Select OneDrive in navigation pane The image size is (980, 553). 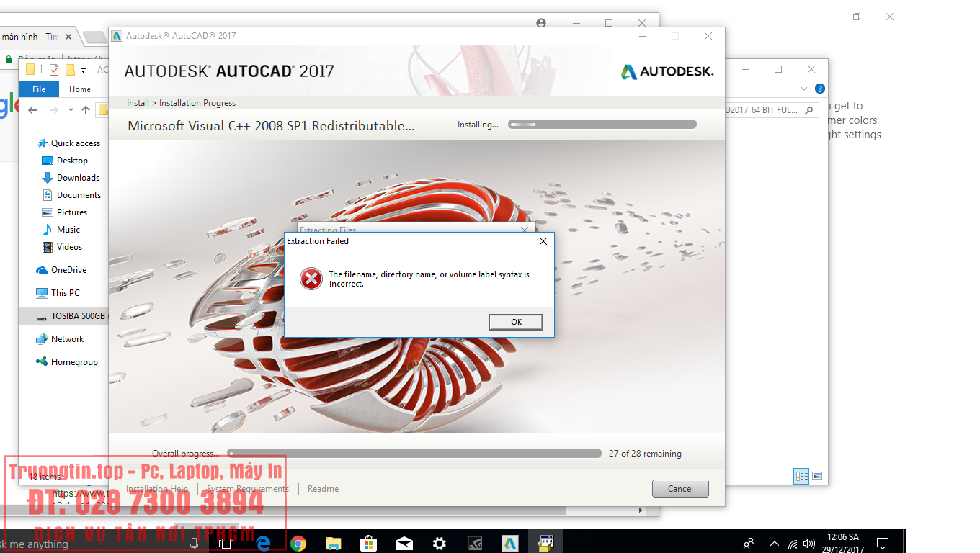(61, 270)
